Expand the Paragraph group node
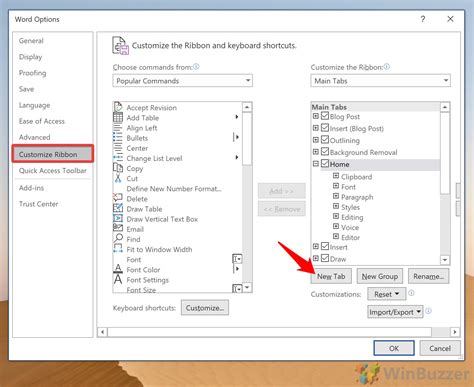The image size is (474, 387). (336, 196)
